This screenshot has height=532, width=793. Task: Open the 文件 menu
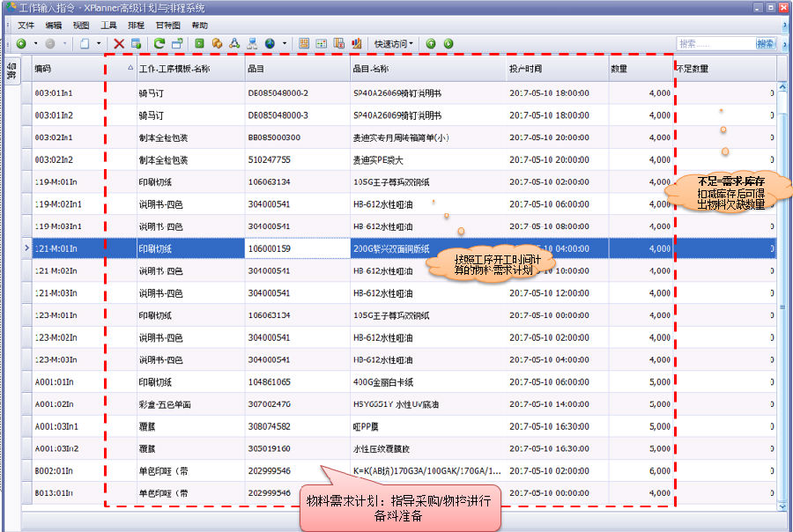tap(26, 26)
